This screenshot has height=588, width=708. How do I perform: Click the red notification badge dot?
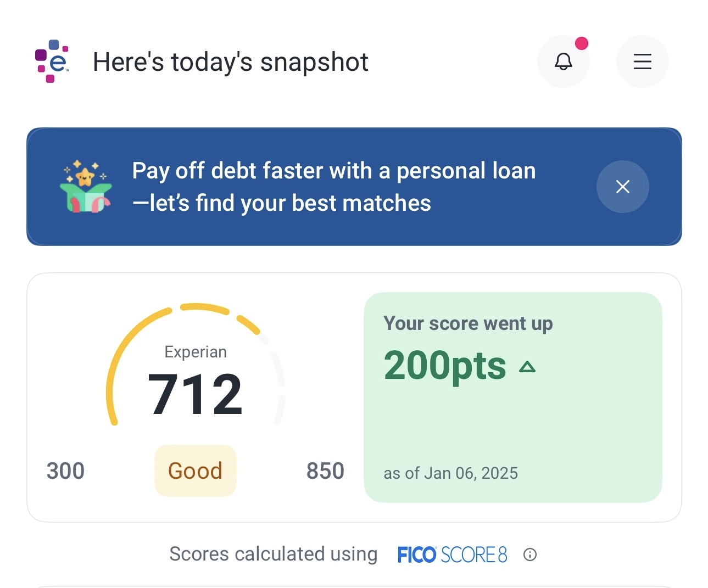click(581, 43)
